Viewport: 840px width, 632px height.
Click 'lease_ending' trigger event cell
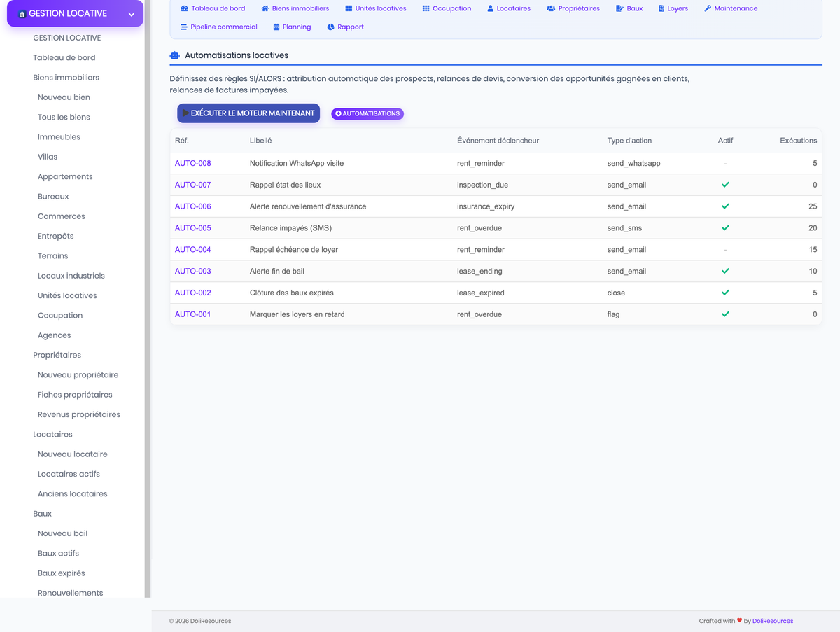[x=479, y=271]
